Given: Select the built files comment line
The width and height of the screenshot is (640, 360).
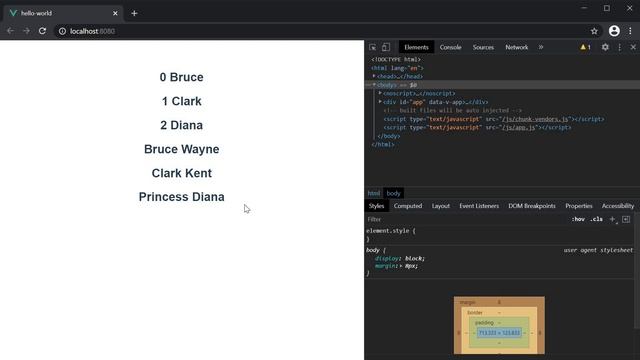Looking at the screenshot, I should 452,111.
